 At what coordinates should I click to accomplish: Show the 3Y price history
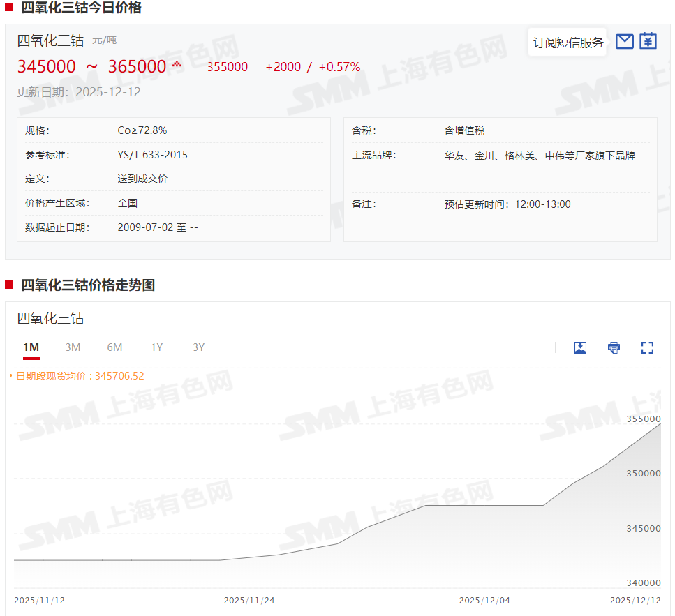(x=198, y=347)
